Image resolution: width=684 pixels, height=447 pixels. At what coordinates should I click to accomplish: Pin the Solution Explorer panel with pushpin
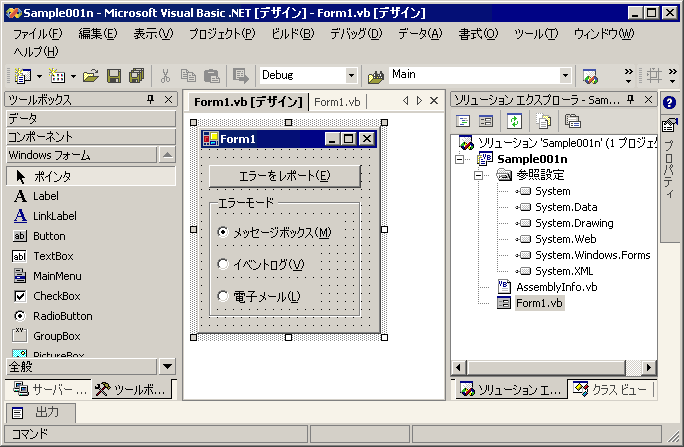630,99
